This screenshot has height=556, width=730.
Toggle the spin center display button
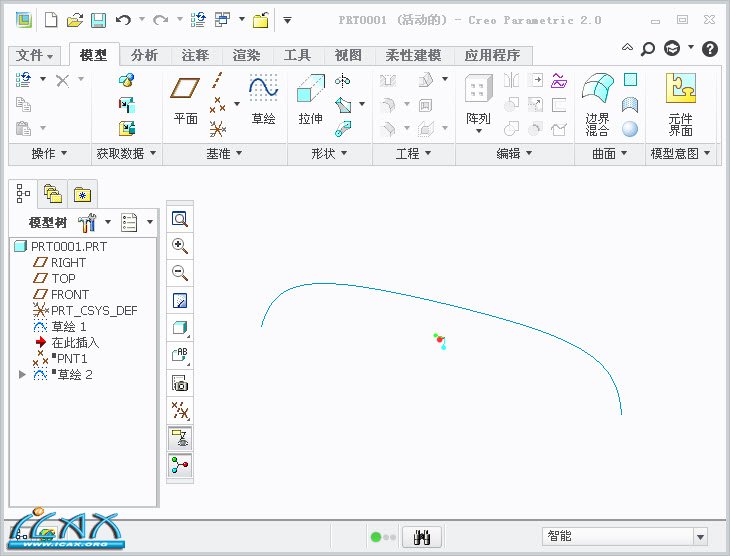tap(180, 464)
